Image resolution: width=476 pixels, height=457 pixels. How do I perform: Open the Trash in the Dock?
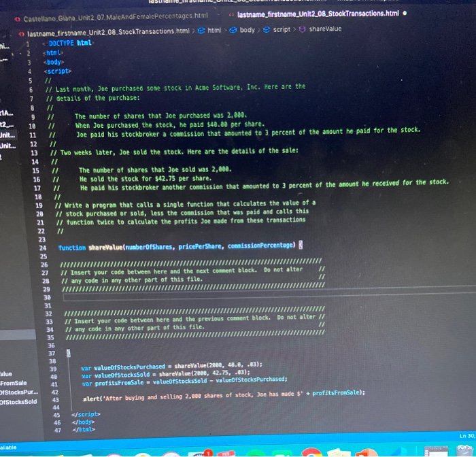[464, 451]
